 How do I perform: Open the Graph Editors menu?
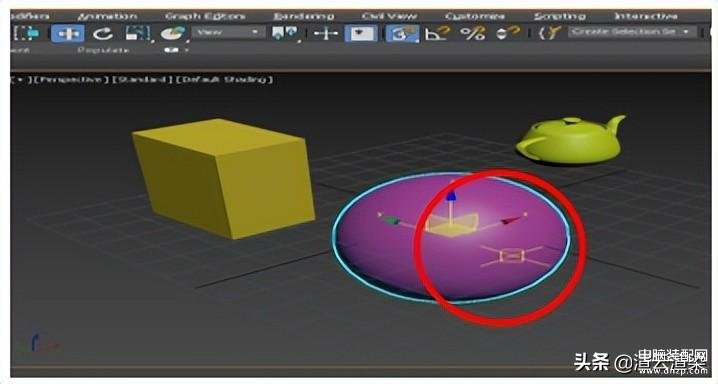pyautogui.click(x=205, y=16)
